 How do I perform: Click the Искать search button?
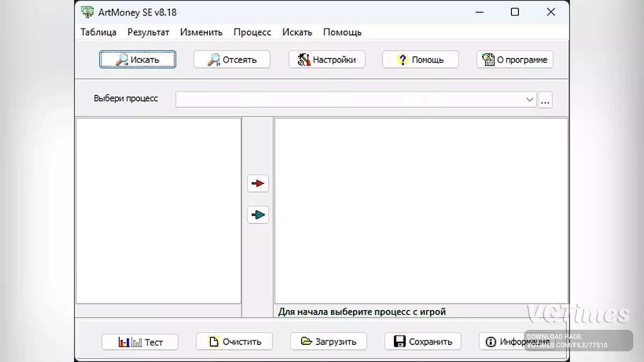pos(137,60)
